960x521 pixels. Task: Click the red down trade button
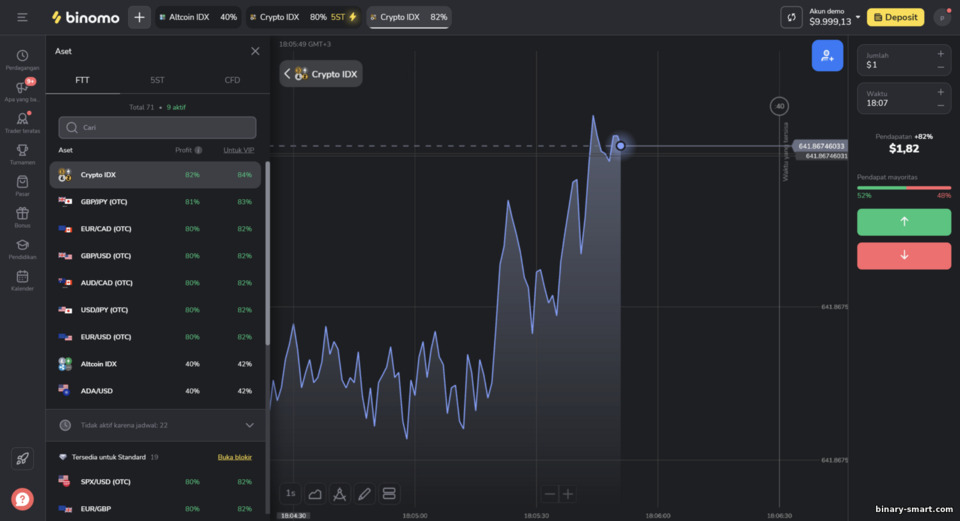904,255
